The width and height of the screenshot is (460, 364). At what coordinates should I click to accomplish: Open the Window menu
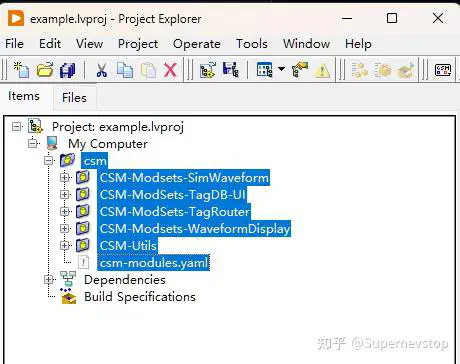pos(307,44)
